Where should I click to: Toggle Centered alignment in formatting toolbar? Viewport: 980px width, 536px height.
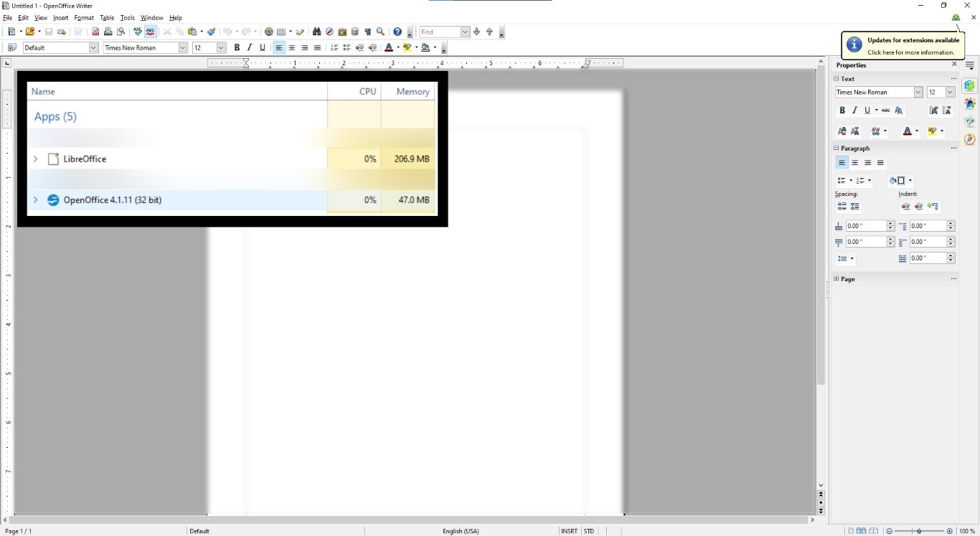[x=292, y=47]
